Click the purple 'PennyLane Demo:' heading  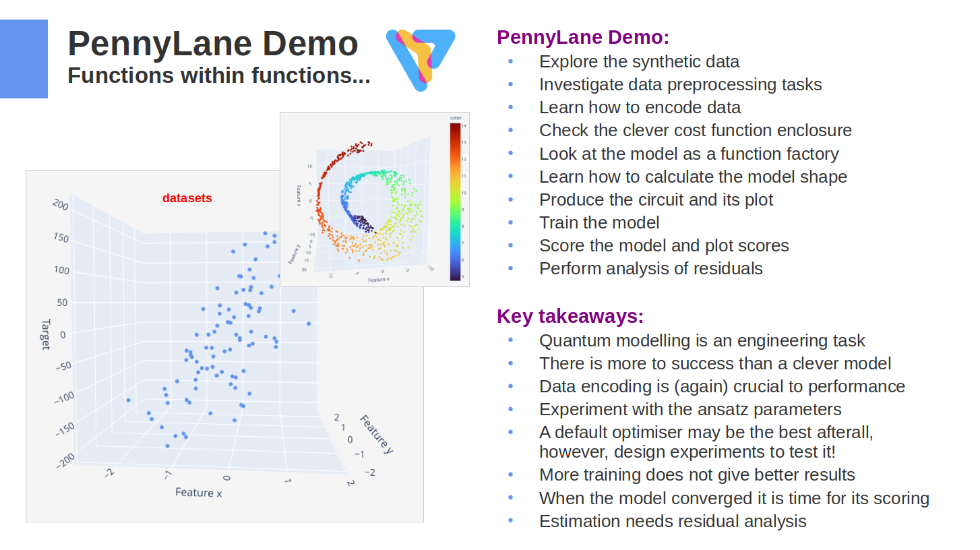tap(582, 37)
